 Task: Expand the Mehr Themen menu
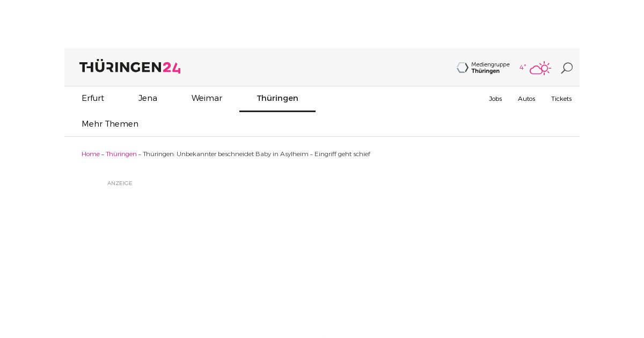(110, 124)
